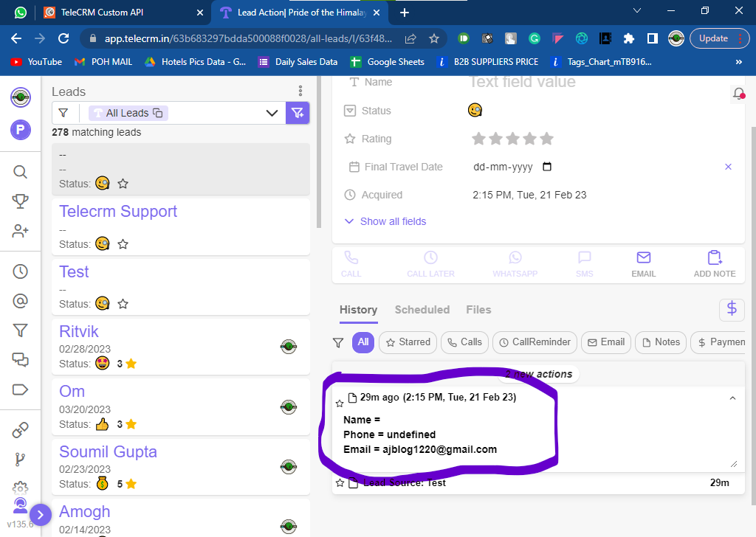756x537 pixels.
Task: Toggle Starred history filter chip
Action: coord(408,342)
